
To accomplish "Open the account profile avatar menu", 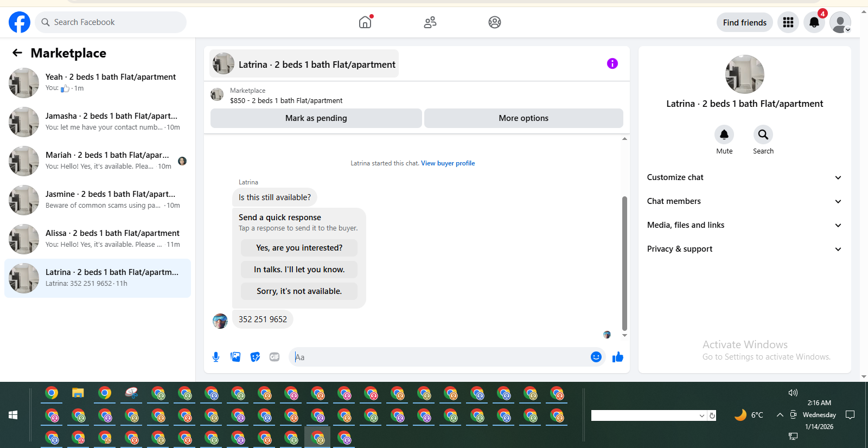I will point(840,22).
